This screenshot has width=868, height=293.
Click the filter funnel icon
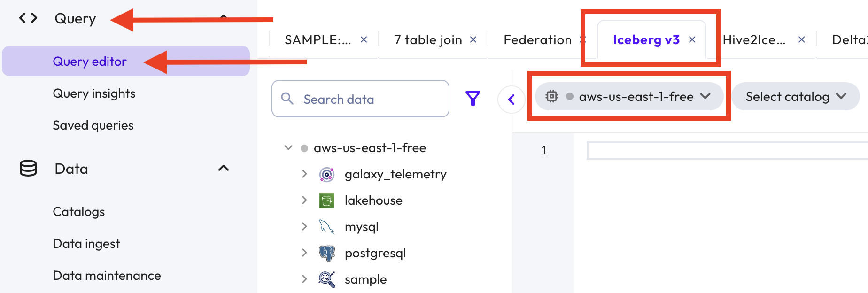click(x=473, y=99)
